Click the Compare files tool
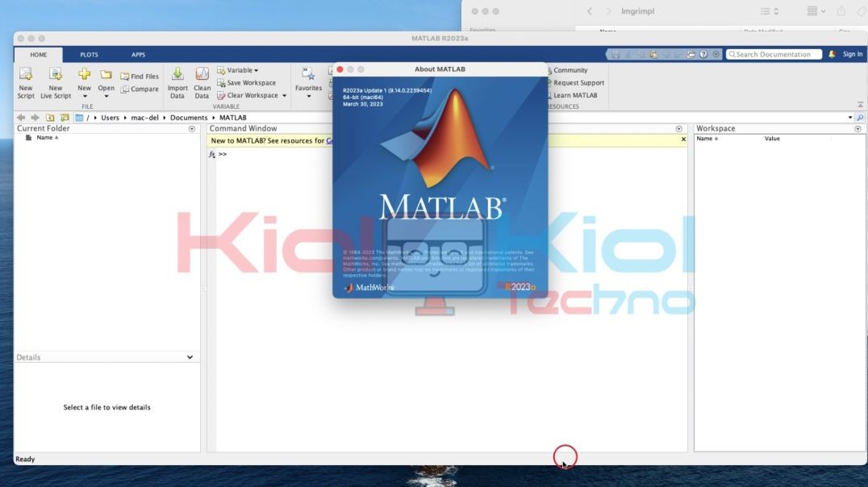Image resolution: width=868 pixels, height=487 pixels. (140, 89)
